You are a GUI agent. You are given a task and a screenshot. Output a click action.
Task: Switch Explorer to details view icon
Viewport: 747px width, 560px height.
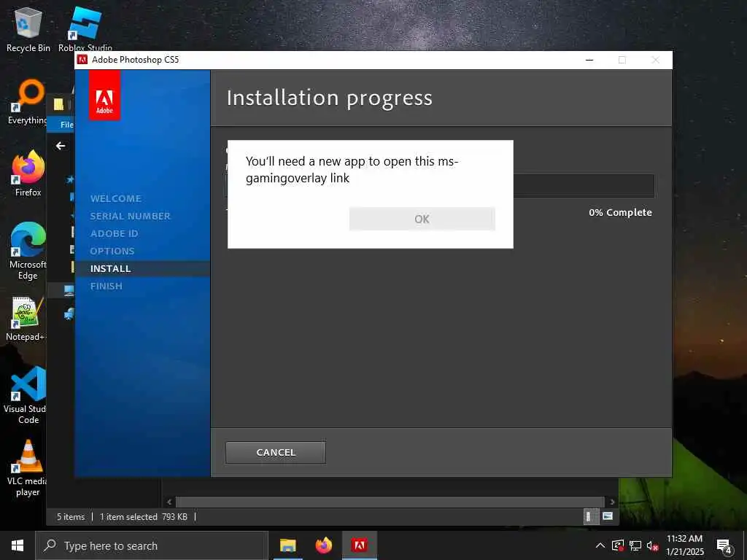[591, 517]
